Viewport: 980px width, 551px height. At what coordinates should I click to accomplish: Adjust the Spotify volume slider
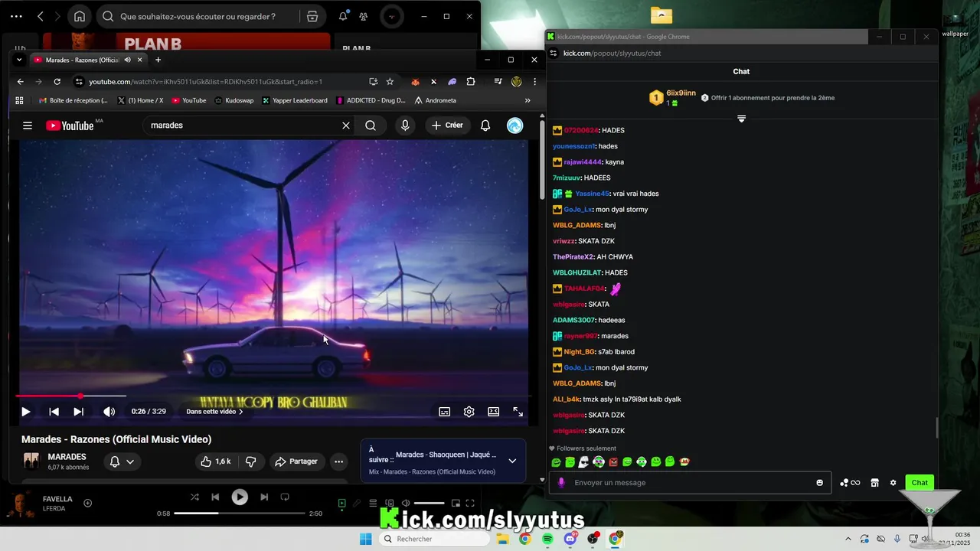(429, 503)
